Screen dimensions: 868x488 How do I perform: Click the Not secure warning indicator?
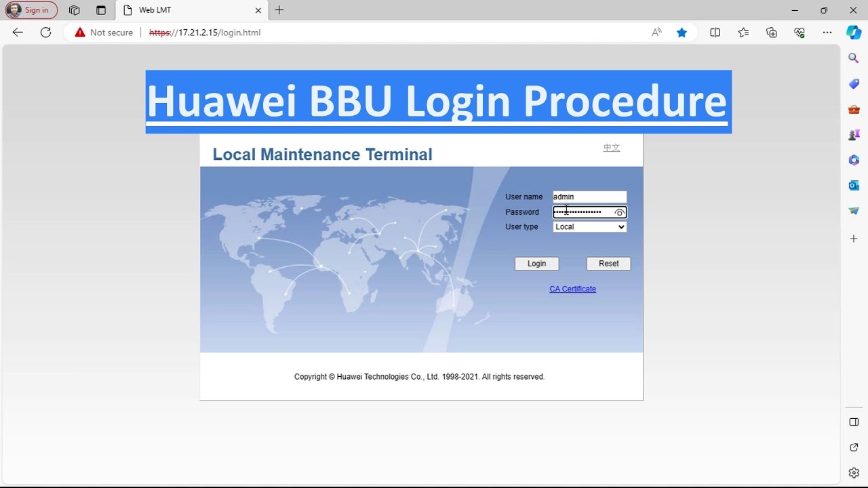(104, 33)
